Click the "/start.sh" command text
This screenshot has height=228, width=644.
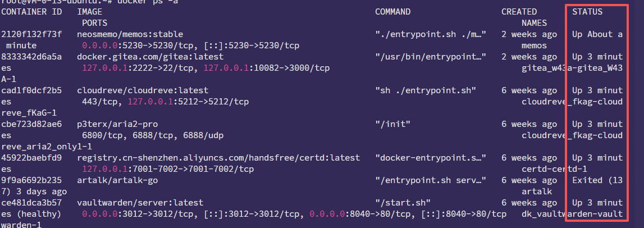pyautogui.click(x=402, y=202)
